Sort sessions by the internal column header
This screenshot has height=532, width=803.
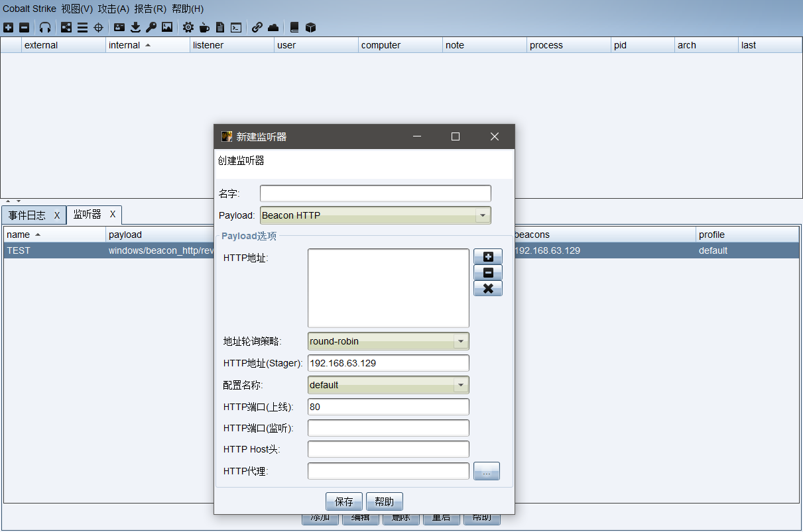(147, 45)
